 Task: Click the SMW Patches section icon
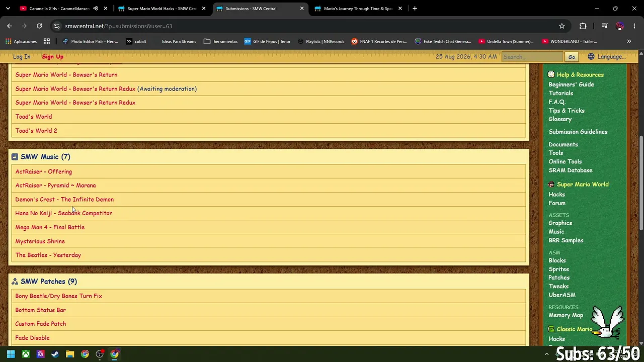click(x=15, y=282)
